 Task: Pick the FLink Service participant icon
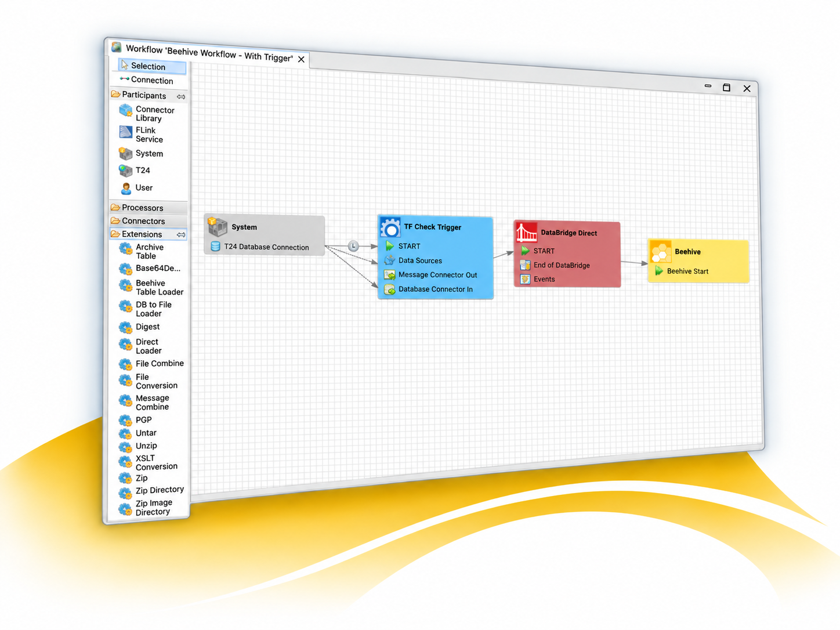126,132
